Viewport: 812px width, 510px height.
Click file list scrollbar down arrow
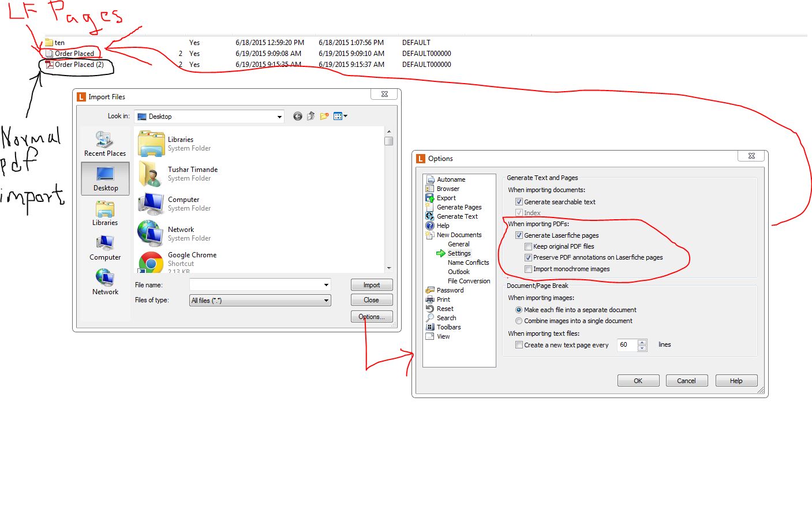tap(389, 268)
